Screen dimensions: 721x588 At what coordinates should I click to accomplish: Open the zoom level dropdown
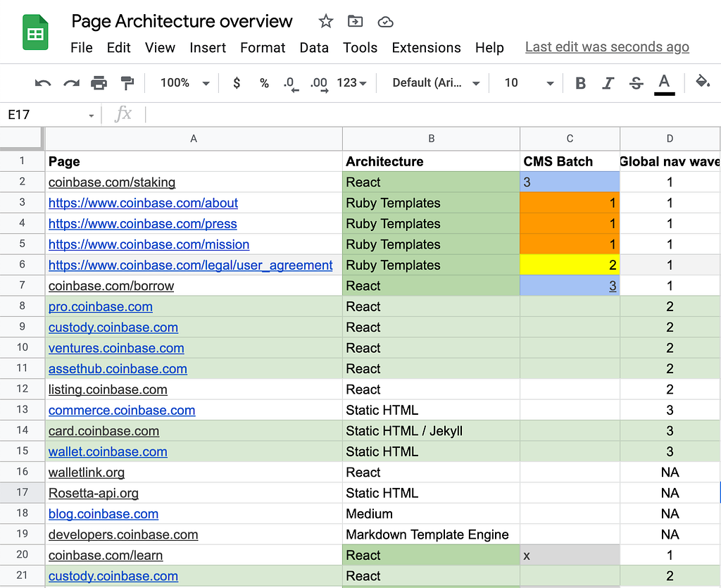(185, 83)
